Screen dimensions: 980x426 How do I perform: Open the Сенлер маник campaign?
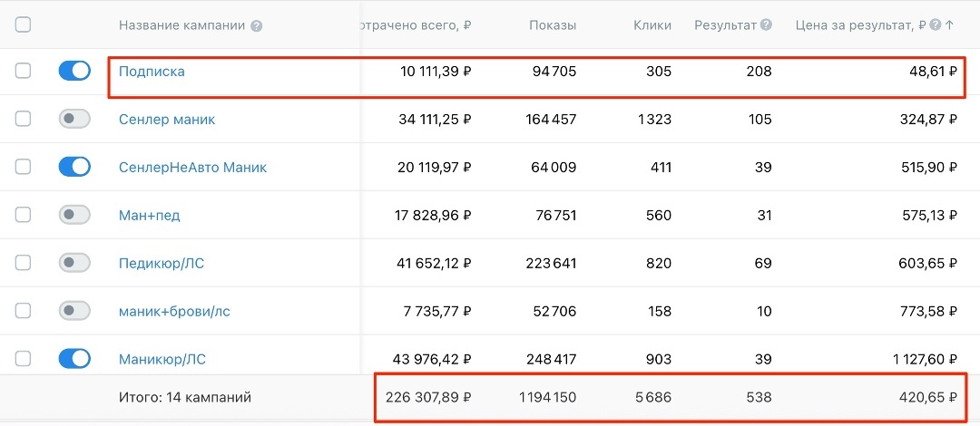tap(167, 119)
